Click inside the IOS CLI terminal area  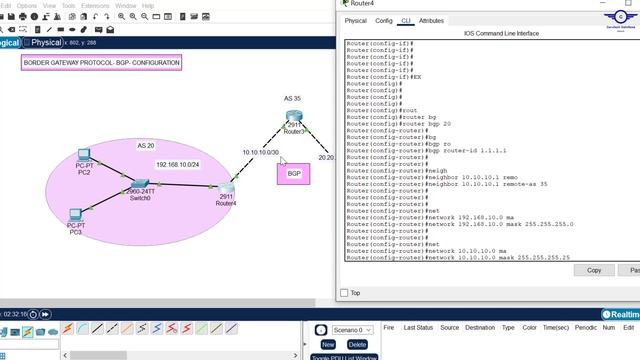(492, 150)
